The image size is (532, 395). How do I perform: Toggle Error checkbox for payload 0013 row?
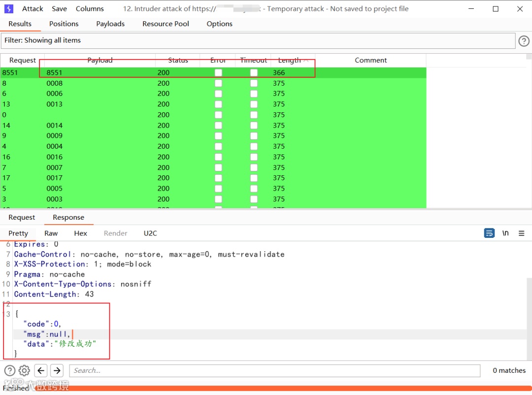click(219, 104)
